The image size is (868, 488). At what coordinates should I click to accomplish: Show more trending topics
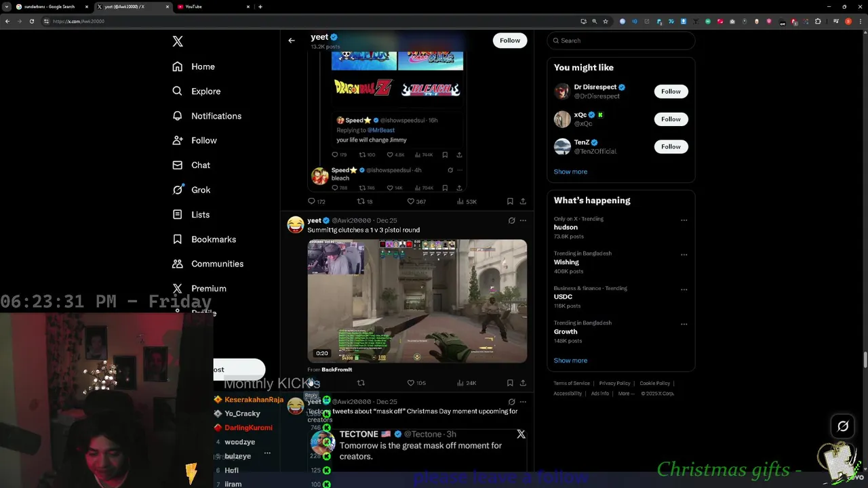click(x=570, y=361)
